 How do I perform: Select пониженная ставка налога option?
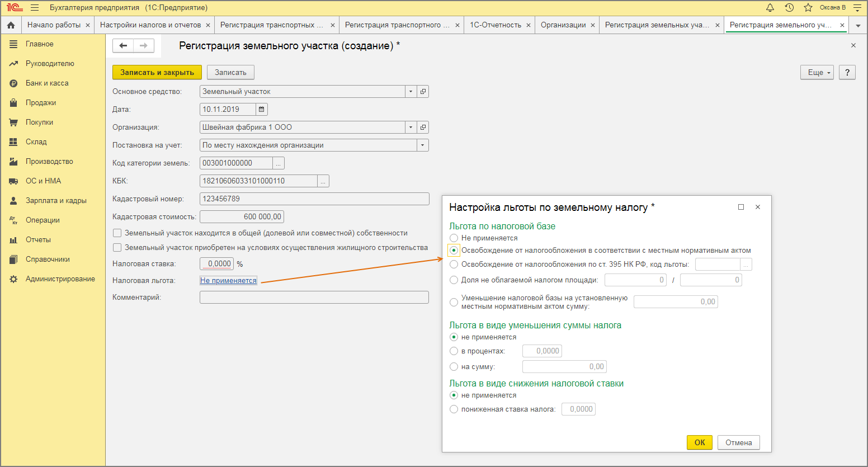coord(454,409)
